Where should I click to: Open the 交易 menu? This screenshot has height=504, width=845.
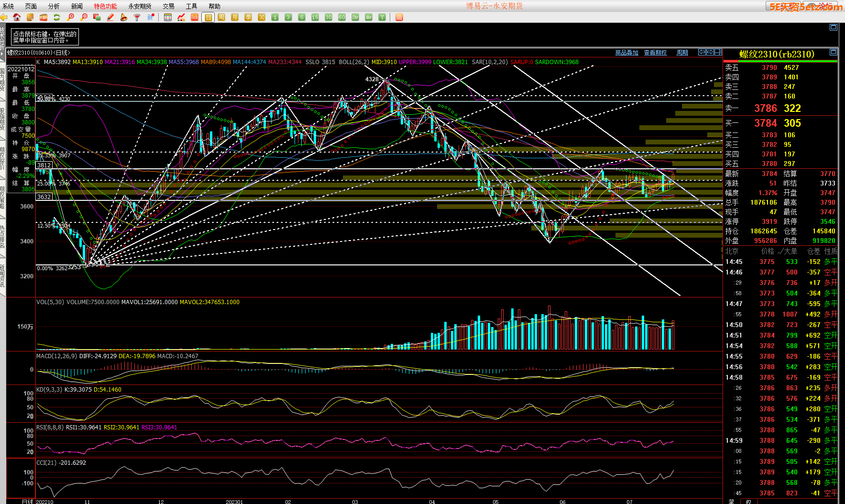tap(168, 6)
